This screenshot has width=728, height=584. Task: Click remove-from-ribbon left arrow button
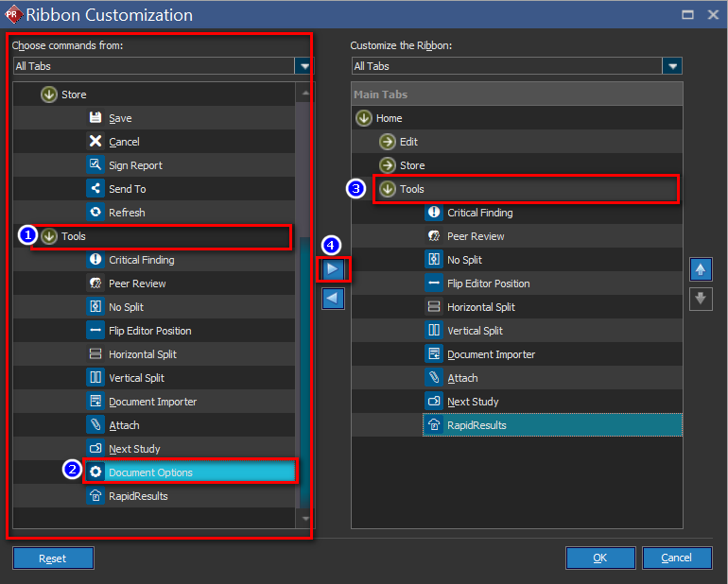click(x=333, y=300)
